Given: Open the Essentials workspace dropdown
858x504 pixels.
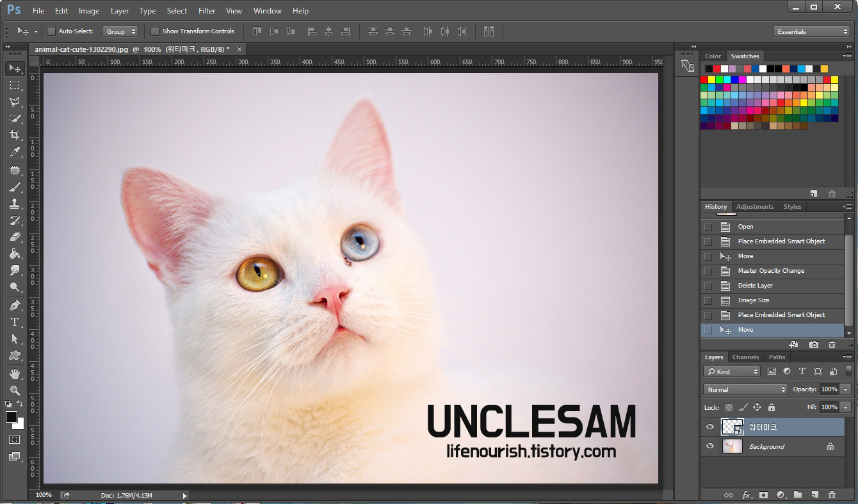Looking at the screenshot, I should 811,31.
